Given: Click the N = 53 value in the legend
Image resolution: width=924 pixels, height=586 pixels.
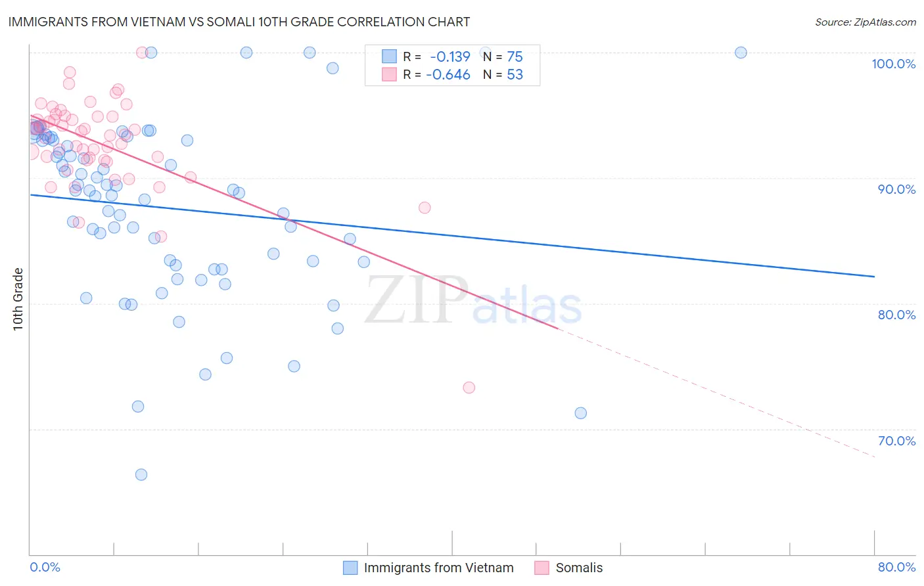Looking at the screenshot, I should tap(503, 74).
